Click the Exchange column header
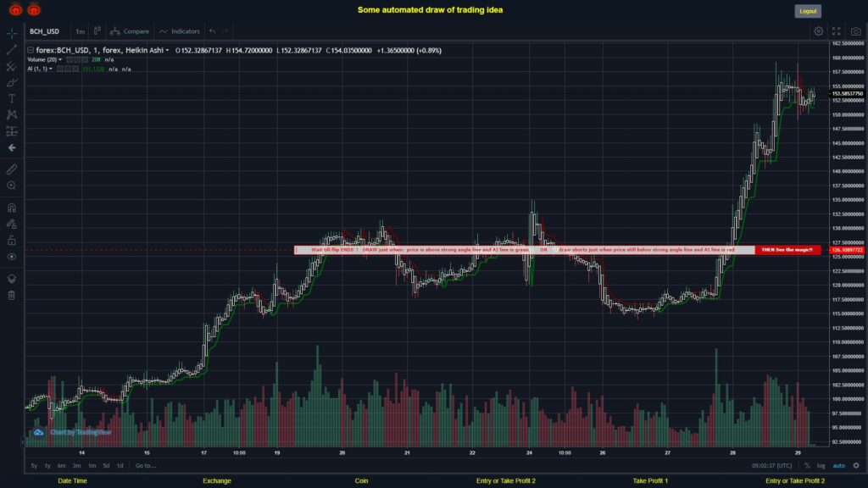 pos(217,481)
